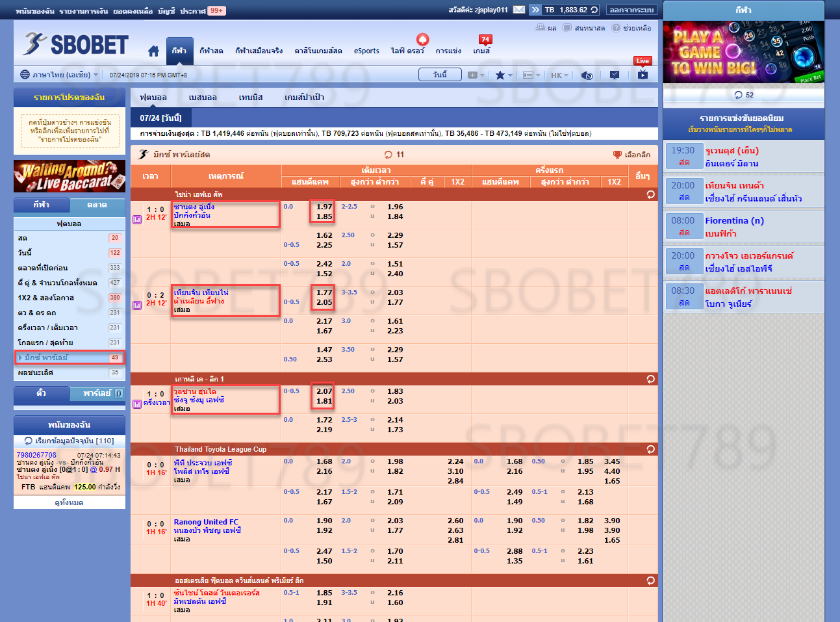Refresh the sports panel counter 52

tap(738, 95)
